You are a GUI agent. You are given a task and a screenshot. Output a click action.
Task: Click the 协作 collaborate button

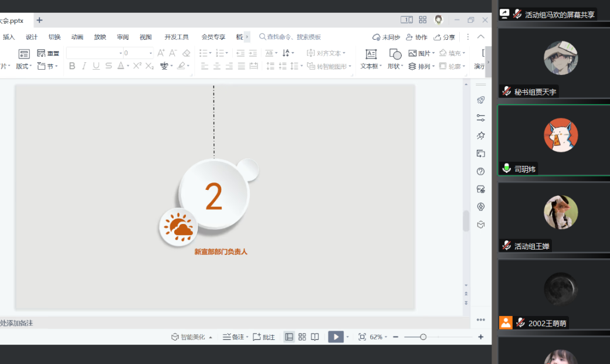(416, 37)
